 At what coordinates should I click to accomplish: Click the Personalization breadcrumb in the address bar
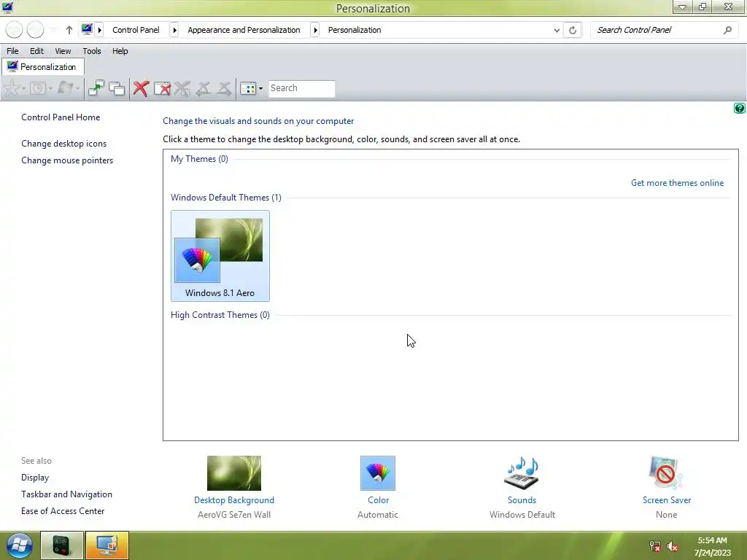(355, 30)
